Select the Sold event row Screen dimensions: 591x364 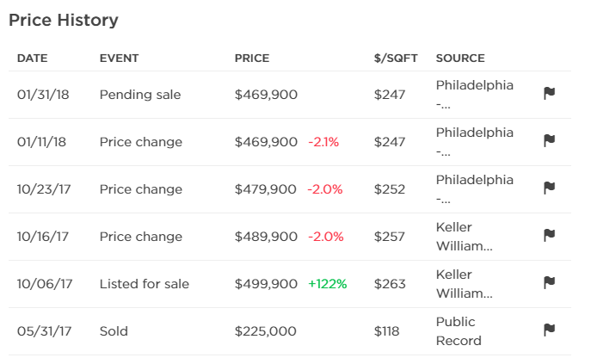coord(116,331)
